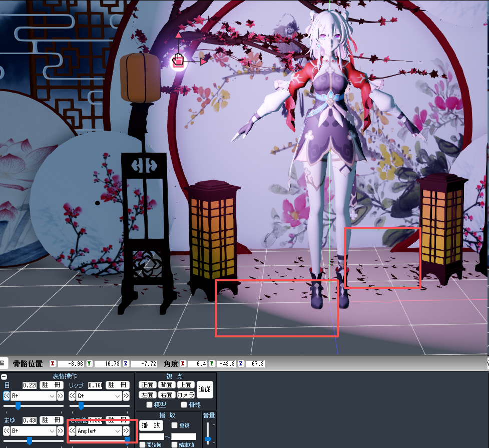Select previous まゆ morph with << button
489x448 pixels.
7,431
